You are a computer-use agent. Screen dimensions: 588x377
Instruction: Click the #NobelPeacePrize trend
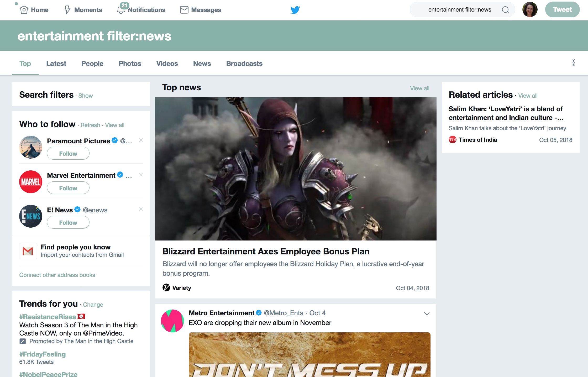tap(48, 374)
